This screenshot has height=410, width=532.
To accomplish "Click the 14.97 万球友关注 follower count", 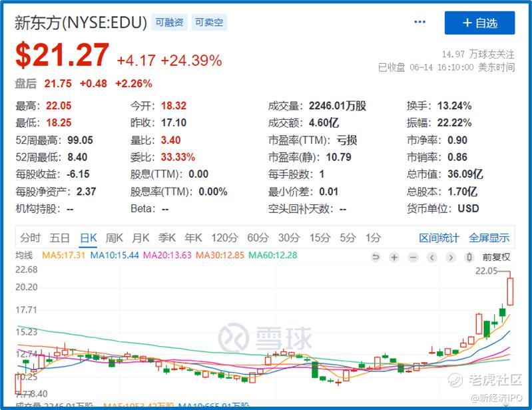I will click(478, 54).
